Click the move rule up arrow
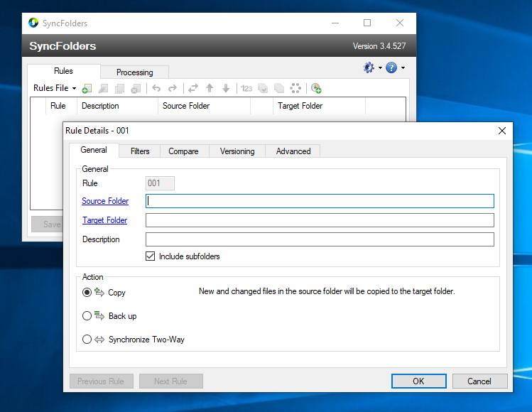 pos(210,88)
